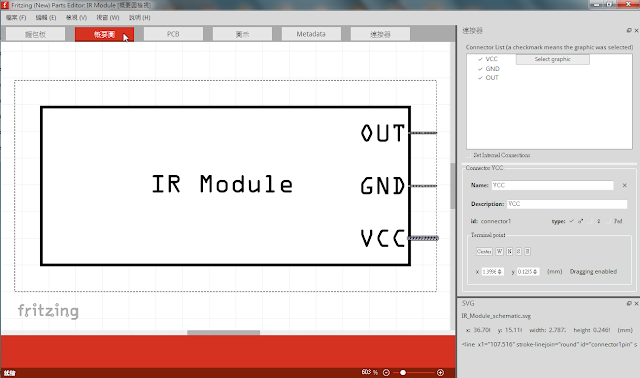
Task: Click the Select graphic button
Action: pyautogui.click(x=553, y=59)
